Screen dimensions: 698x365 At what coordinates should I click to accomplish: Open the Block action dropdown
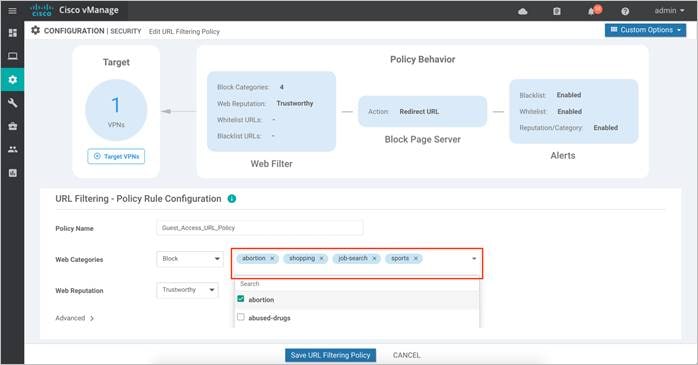190,259
